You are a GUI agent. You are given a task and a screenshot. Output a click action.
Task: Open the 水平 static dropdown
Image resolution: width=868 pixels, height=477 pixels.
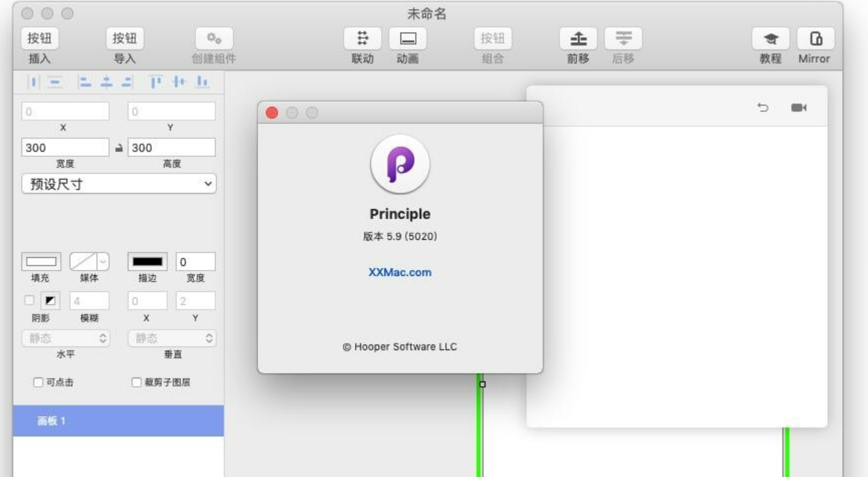pos(66,339)
